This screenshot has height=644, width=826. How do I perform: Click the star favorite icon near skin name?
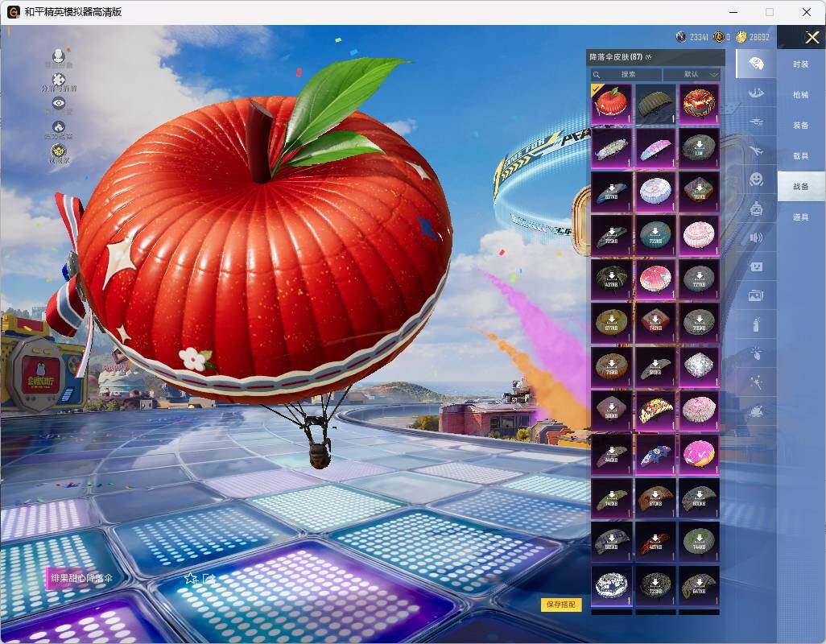pos(190,578)
